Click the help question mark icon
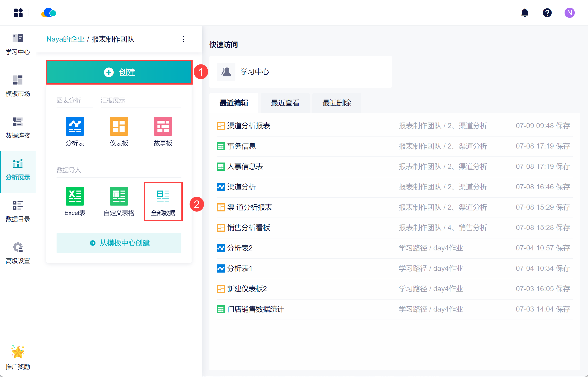Image resolution: width=588 pixels, height=377 pixels. pos(547,13)
